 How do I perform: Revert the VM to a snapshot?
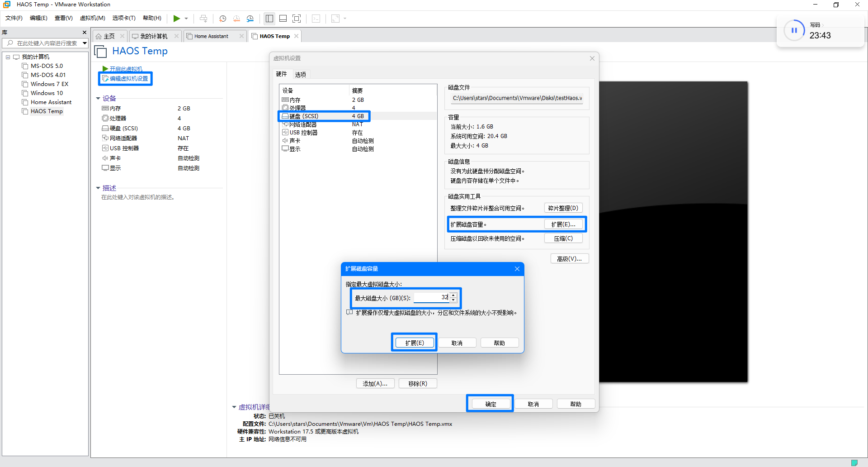pyautogui.click(x=236, y=19)
